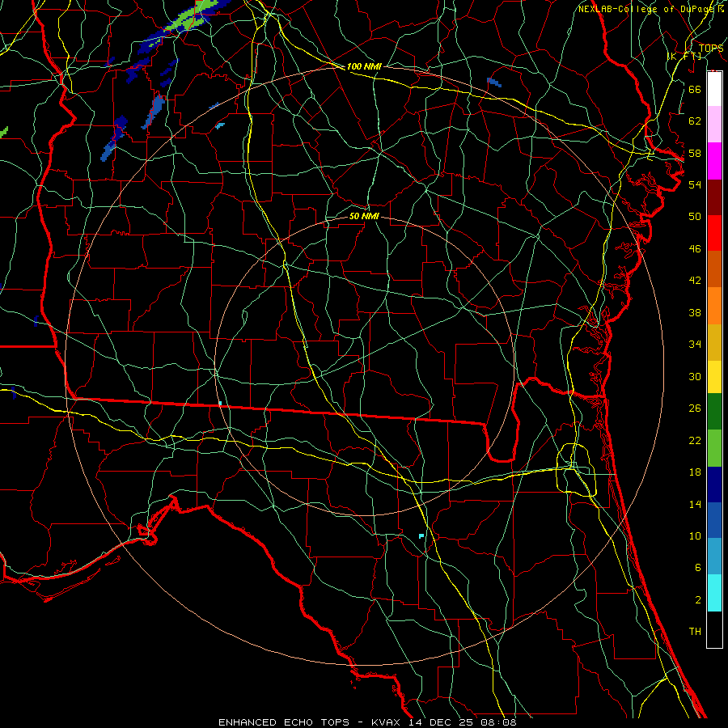This screenshot has height=728, width=728.
Task: Click the legend value '66'
Action: (x=695, y=89)
